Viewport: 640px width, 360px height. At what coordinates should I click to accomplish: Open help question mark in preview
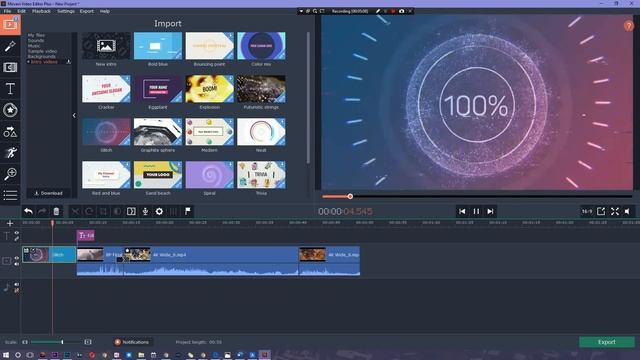tap(628, 26)
